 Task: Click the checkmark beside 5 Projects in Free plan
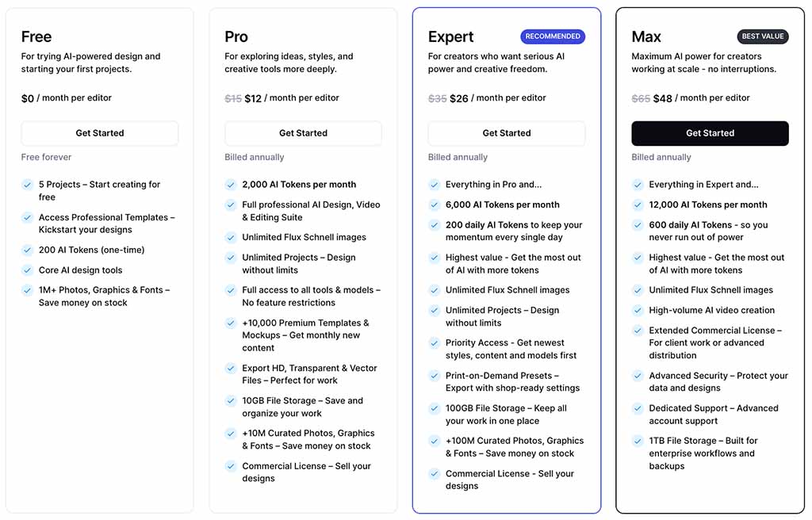[28, 185]
